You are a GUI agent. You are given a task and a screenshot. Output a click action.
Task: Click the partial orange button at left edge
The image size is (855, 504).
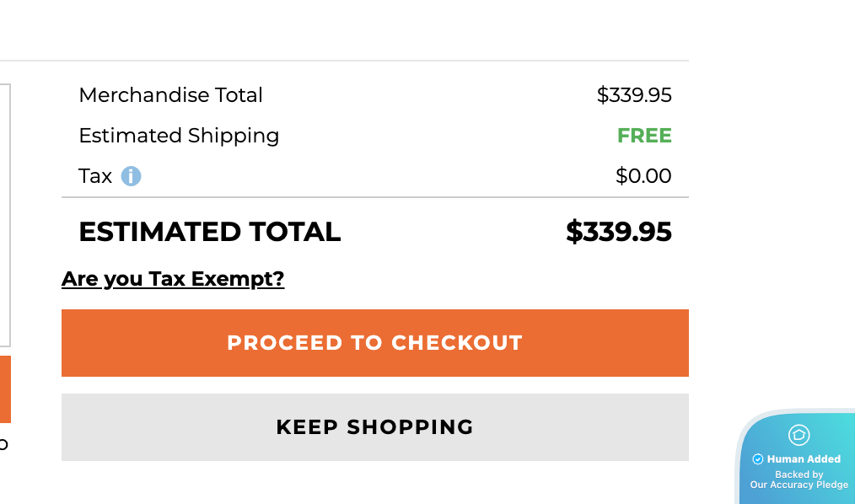(x=5, y=389)
